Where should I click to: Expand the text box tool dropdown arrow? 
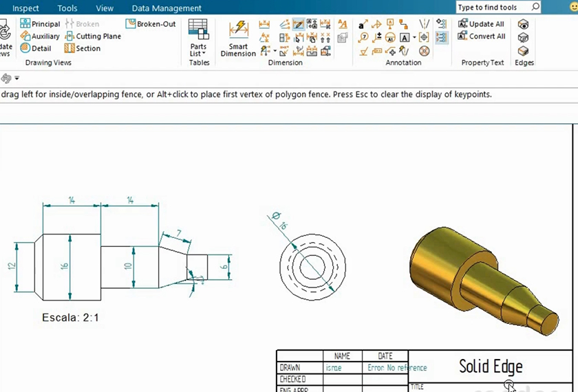(x=414, y=38)
